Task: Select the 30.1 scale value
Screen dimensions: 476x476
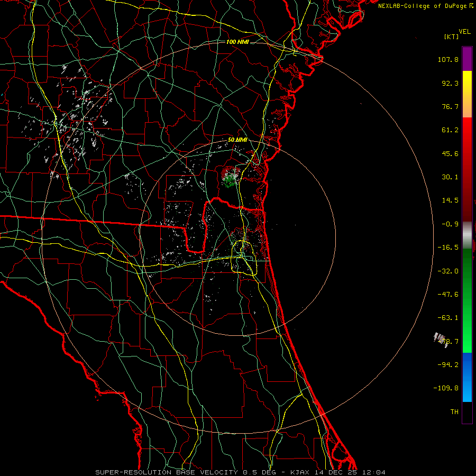Action: click(450, 177)
